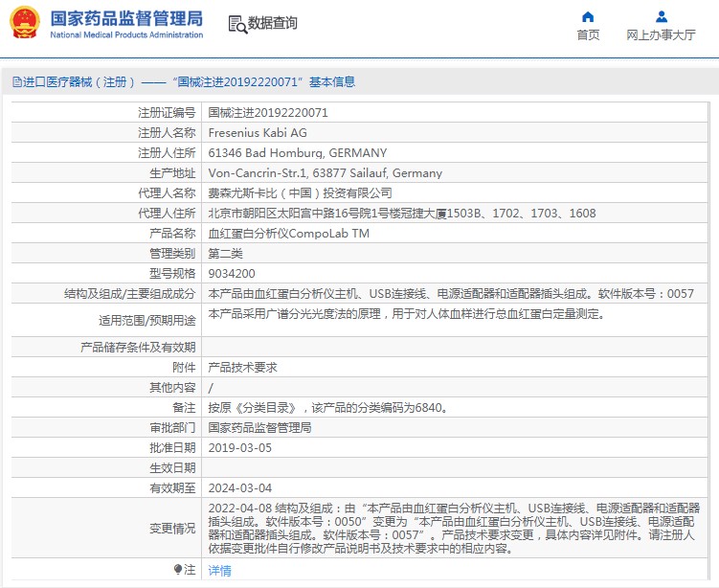Click National Medical Products Administration text
This screenshot has height=588, width=719.
126,34
